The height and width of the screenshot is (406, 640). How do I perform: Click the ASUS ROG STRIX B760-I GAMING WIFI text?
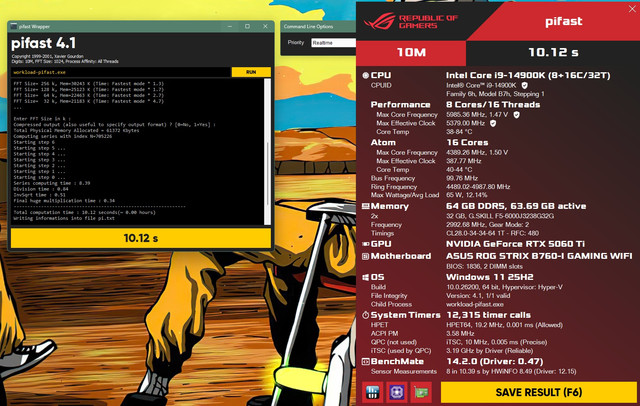pos(539,256)
